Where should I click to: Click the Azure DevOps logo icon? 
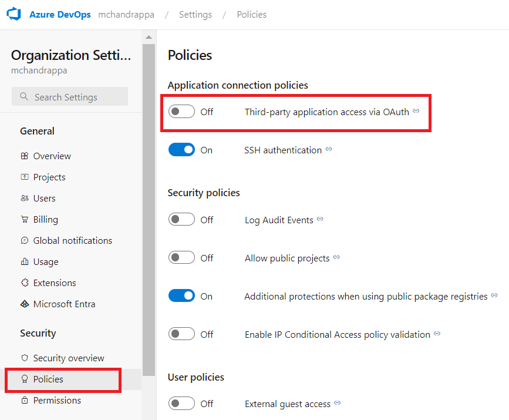point(14,14)
